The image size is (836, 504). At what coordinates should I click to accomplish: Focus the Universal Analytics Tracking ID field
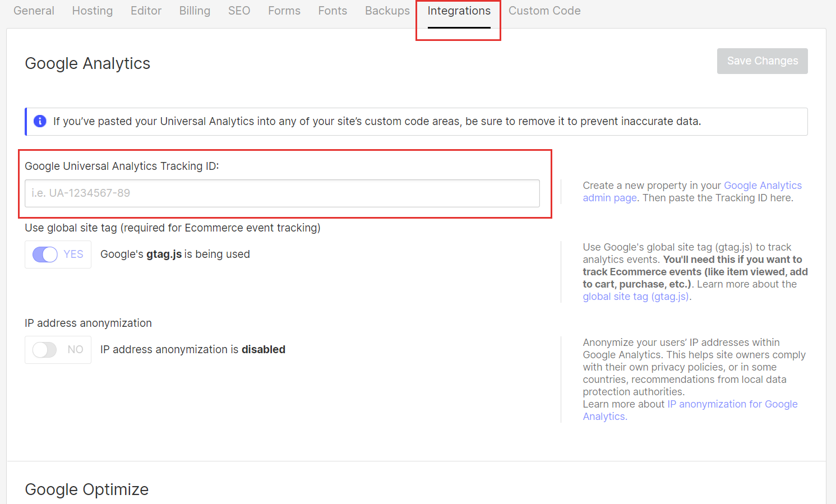[x=282, y=193]
